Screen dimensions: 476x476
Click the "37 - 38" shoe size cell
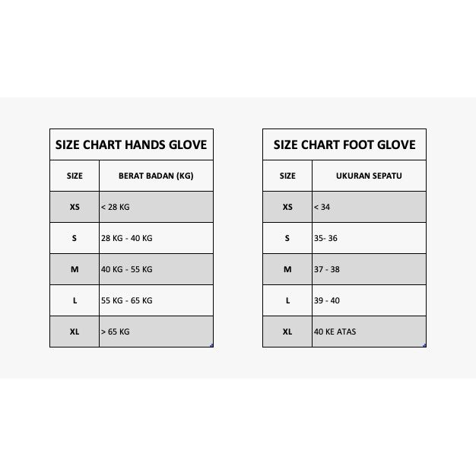(369, 269)
